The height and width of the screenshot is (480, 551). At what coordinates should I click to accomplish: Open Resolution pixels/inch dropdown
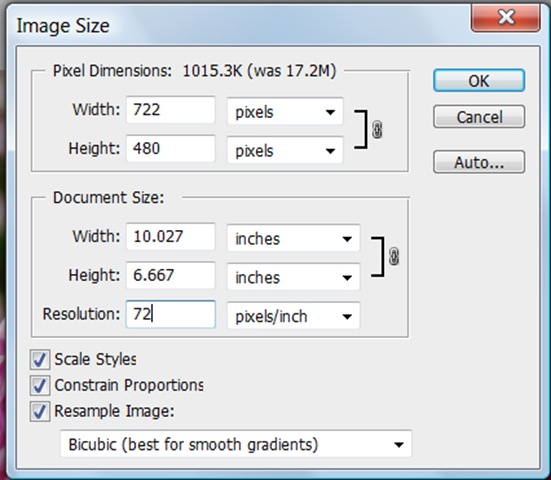pos(293,316)
